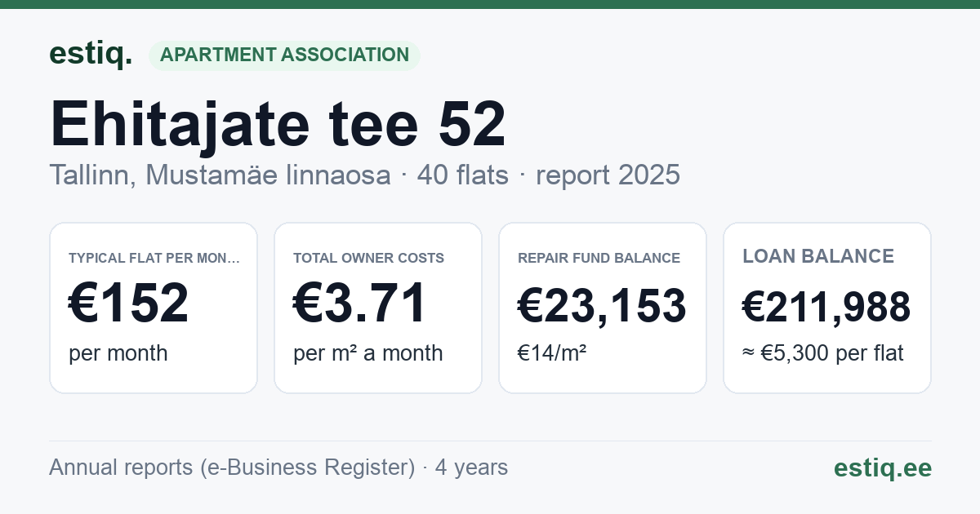The height and width of the screenshot is (514, 980).
Task: Open the estiq.ee link
Action: point(882,467)
